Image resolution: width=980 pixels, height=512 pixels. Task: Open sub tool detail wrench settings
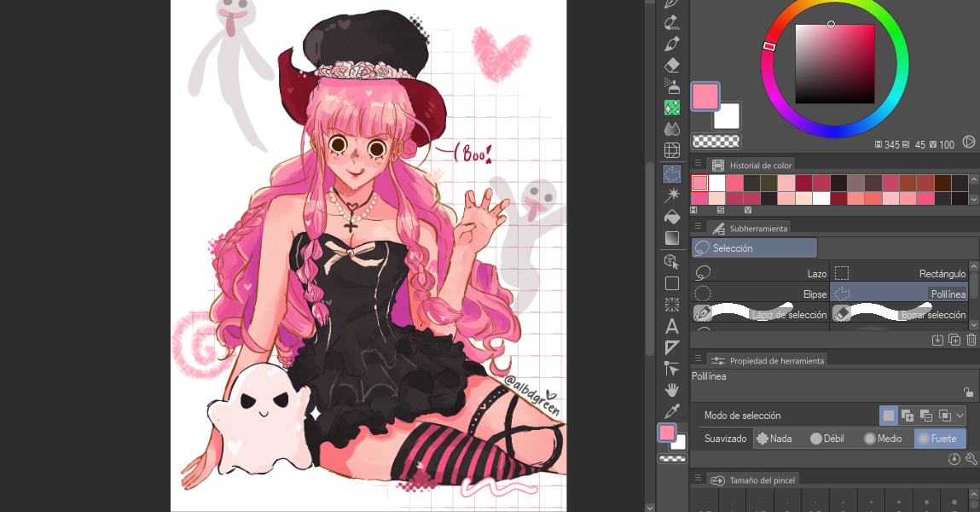click(971, 459)
